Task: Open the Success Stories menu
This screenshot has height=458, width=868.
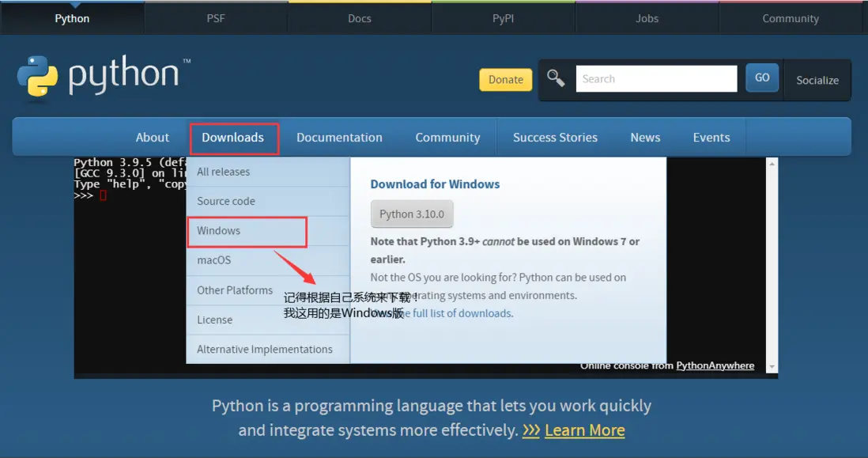Action: [555, 138]
